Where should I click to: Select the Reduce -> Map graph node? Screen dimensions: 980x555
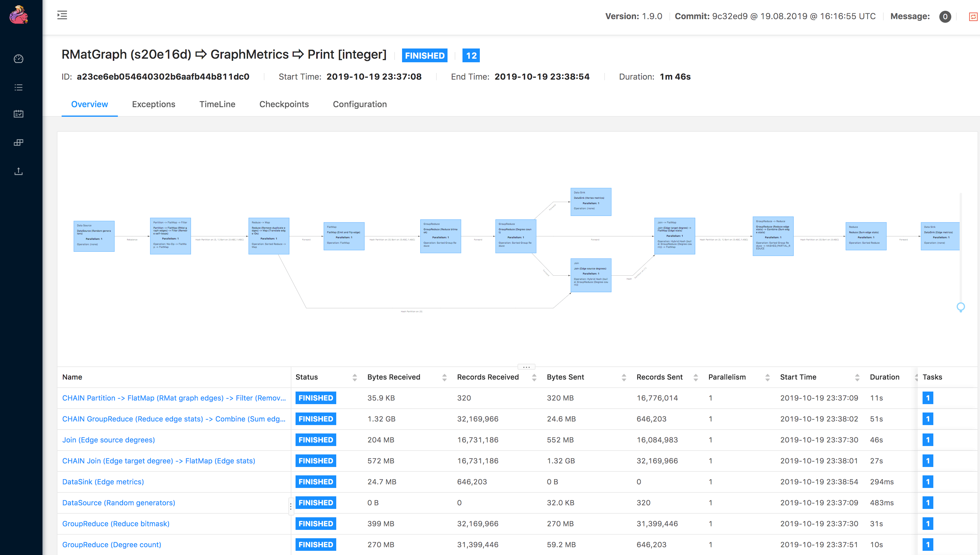point(269,236)
